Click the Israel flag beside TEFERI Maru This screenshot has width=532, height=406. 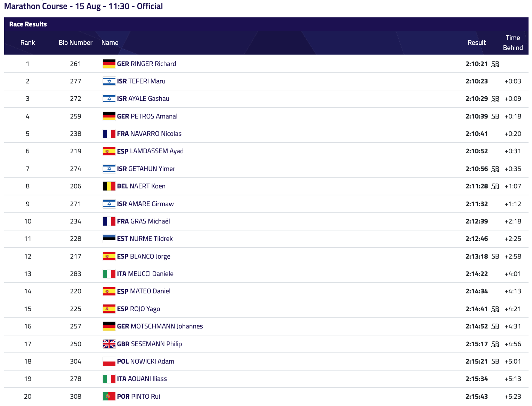click(x=109, y=81)
